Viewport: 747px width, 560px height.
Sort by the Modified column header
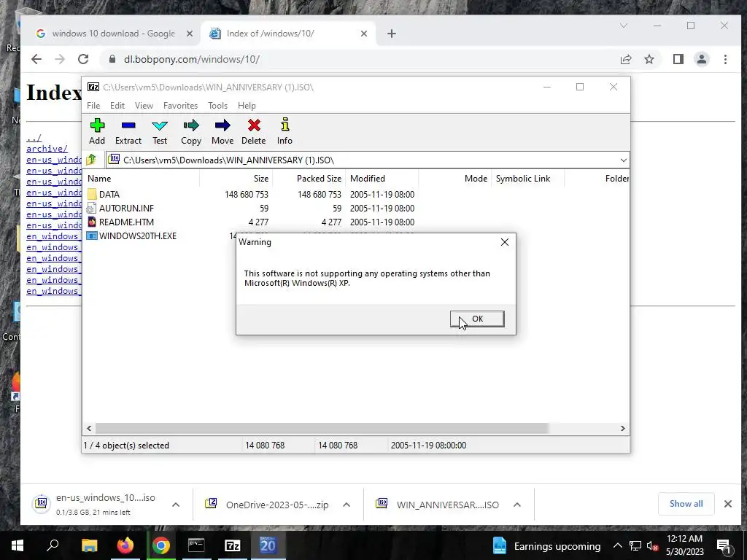382,179
